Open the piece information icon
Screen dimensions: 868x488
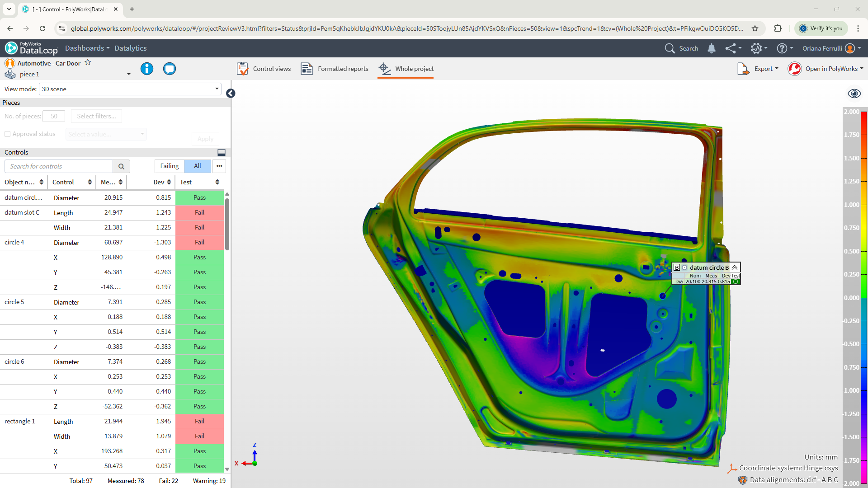pyautogui.click(x=147, y=69)
